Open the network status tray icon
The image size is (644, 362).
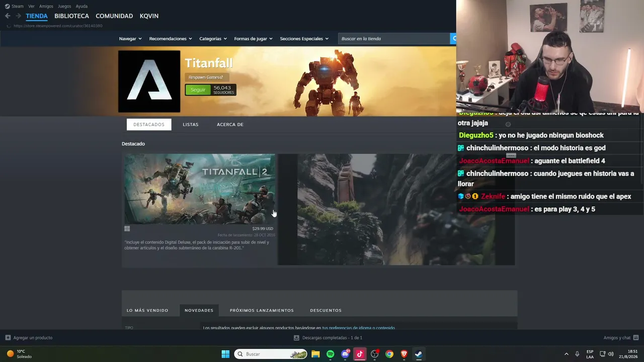602,354
